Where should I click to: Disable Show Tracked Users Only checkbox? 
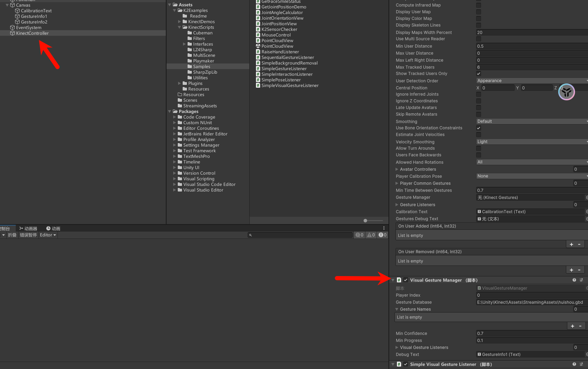tap(479, 74)
